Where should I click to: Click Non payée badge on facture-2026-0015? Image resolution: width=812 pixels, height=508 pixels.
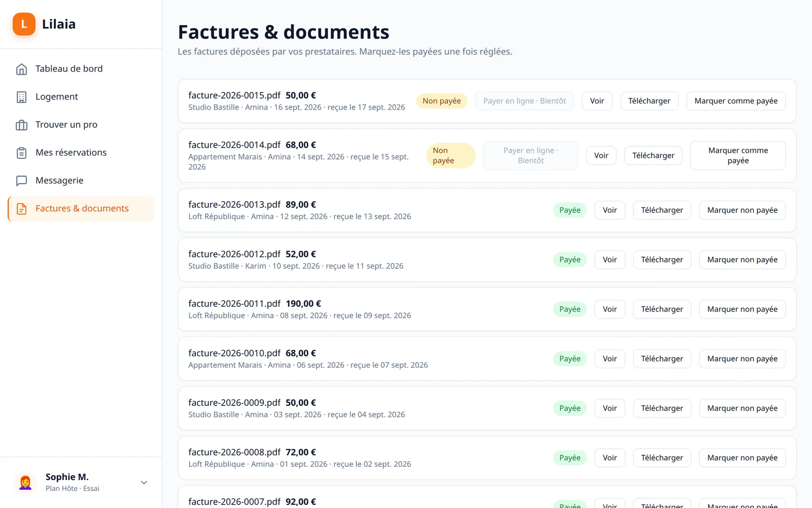pos(442,101)
